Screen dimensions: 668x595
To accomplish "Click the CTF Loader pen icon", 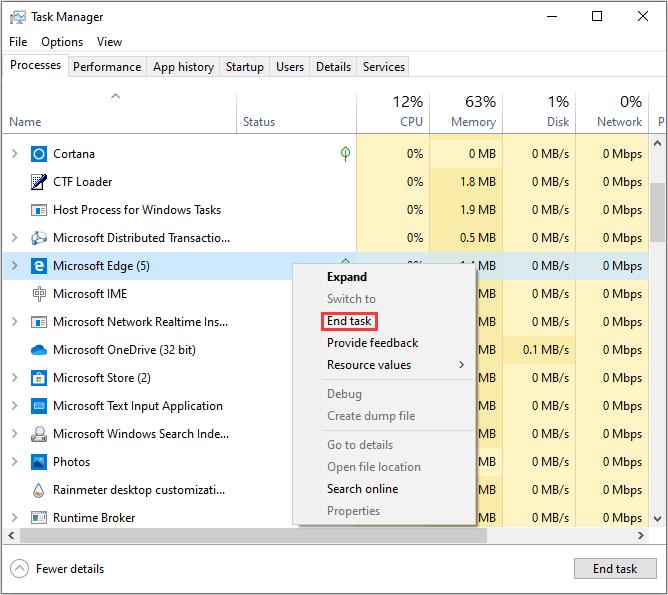I will tap(39, 182).
